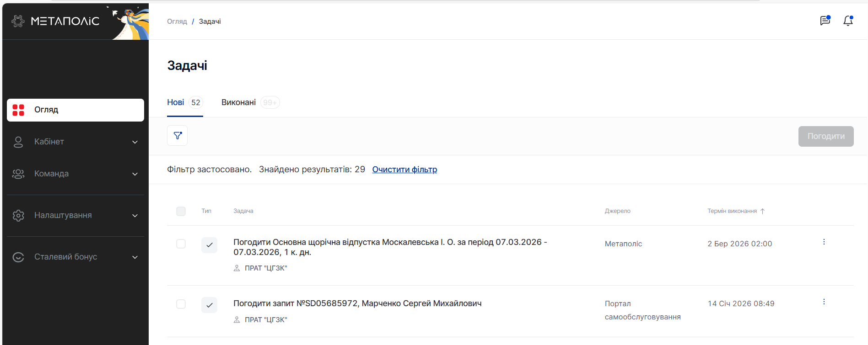Expand the Кабінет sidebar section
This screenshot has height=345, width=868.
(75, 142)
